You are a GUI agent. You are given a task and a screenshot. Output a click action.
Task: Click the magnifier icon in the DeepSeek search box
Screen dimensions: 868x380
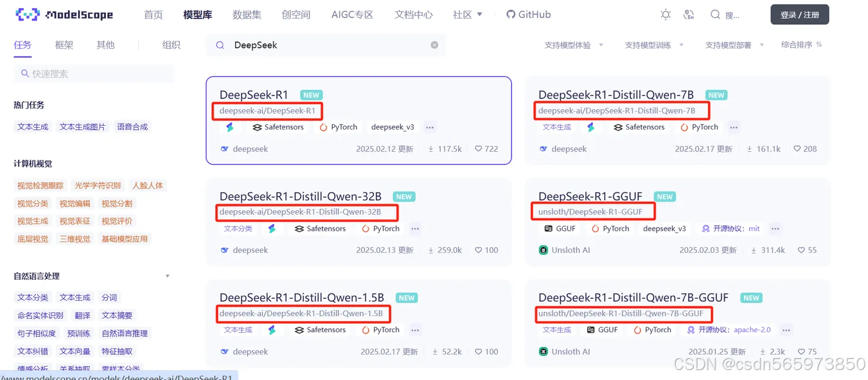pyautogui.click(x=219, y=45)
